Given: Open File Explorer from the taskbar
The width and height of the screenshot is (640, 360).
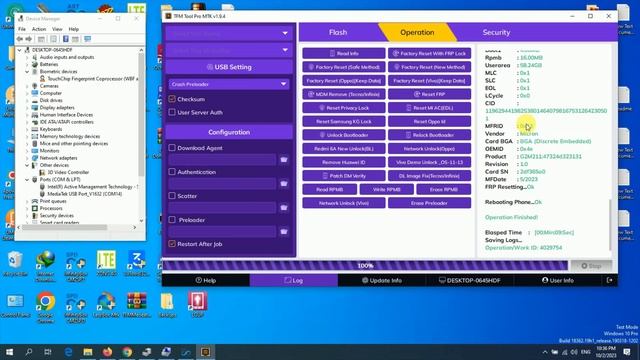Looking at the screenshot, I should 87,352.
